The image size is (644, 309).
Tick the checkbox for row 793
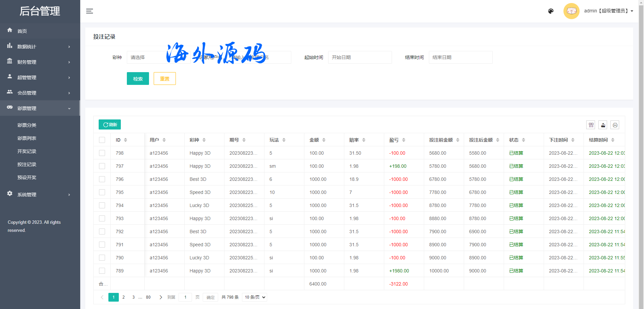tap(102, 218)
